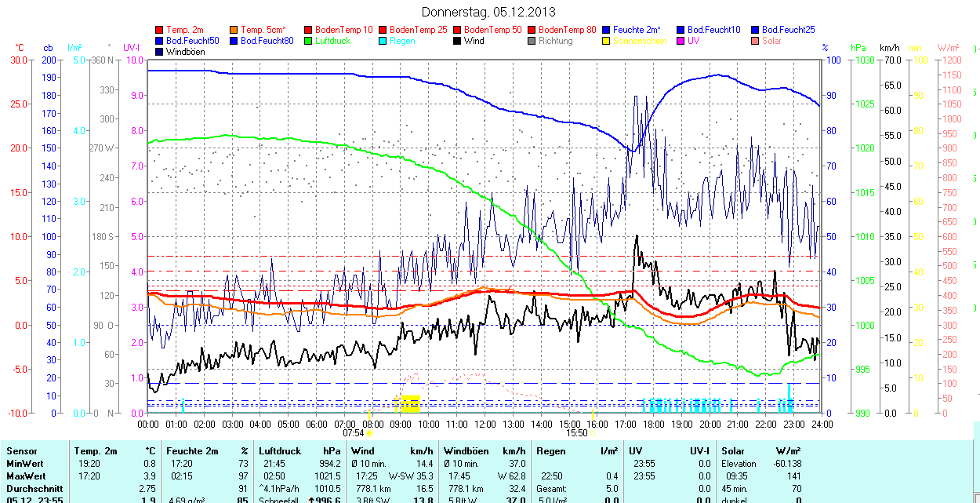Click the Luftdruck column header in the table

click(x=280, y=451)
